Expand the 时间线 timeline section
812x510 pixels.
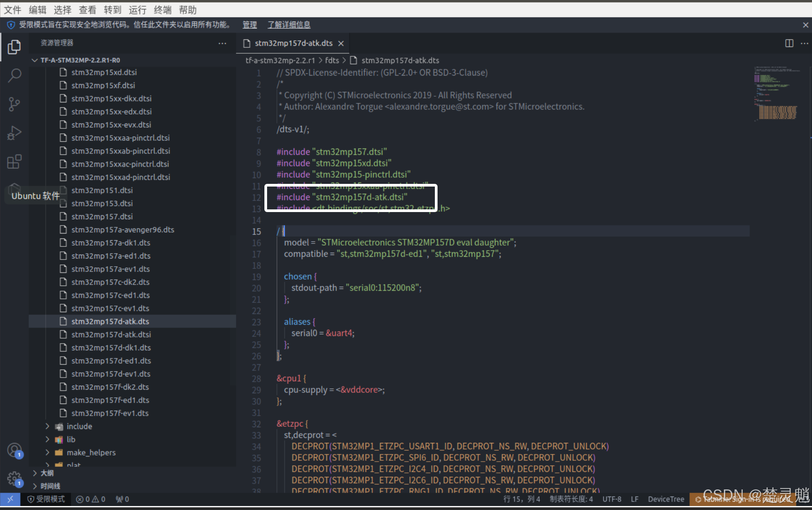35,486
